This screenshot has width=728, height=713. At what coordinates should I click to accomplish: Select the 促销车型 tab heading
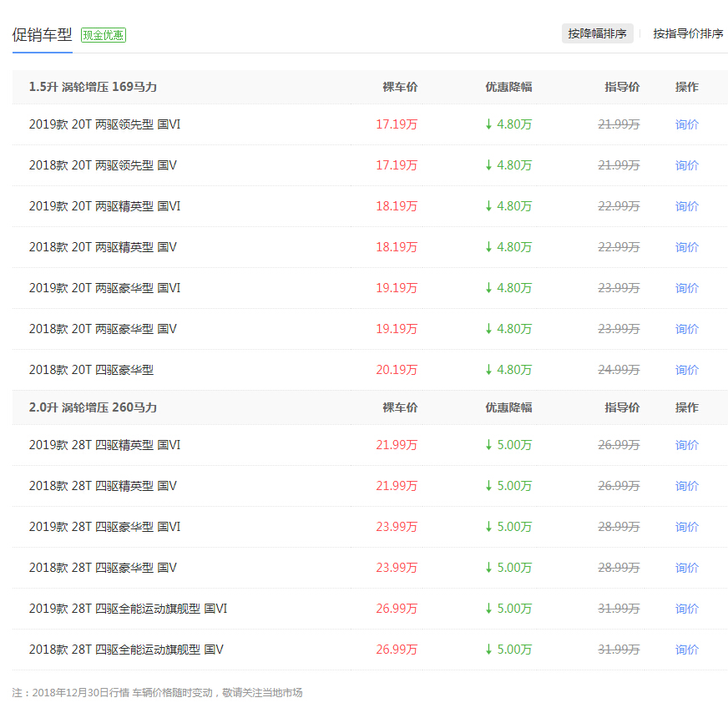click(x=43, y=35)
